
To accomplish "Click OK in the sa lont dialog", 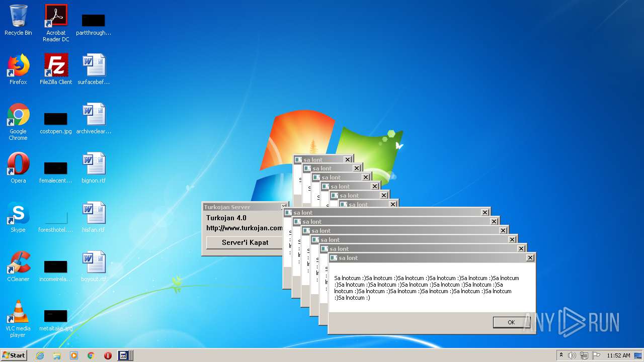I will 511,322.
